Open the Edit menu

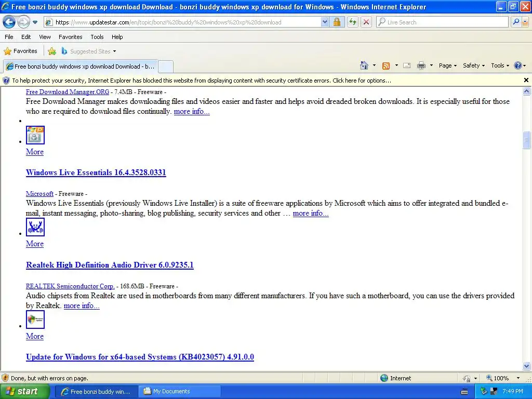tap(26, 37)
